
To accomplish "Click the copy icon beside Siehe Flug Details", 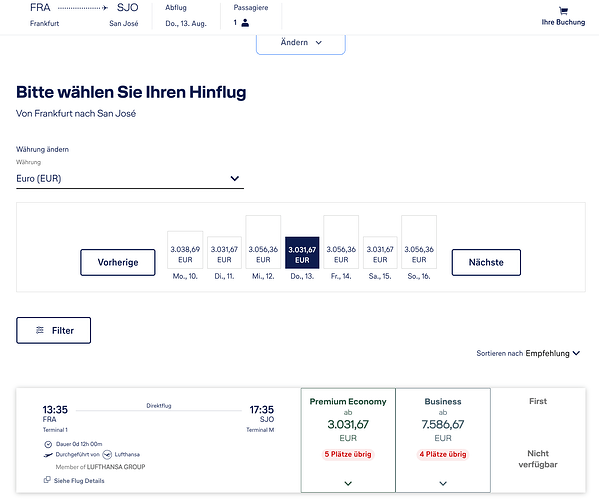I will click(x=47, y=480).
